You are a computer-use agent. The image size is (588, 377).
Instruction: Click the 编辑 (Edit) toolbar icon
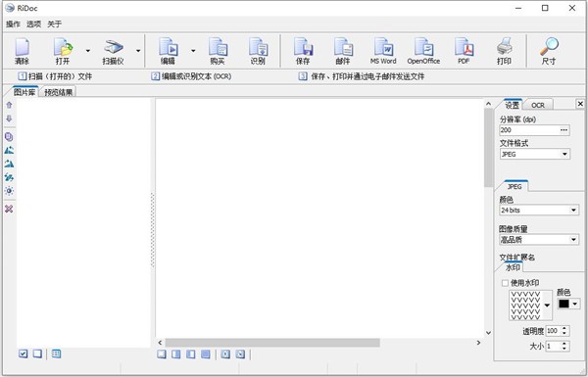[x=168, y=51]
